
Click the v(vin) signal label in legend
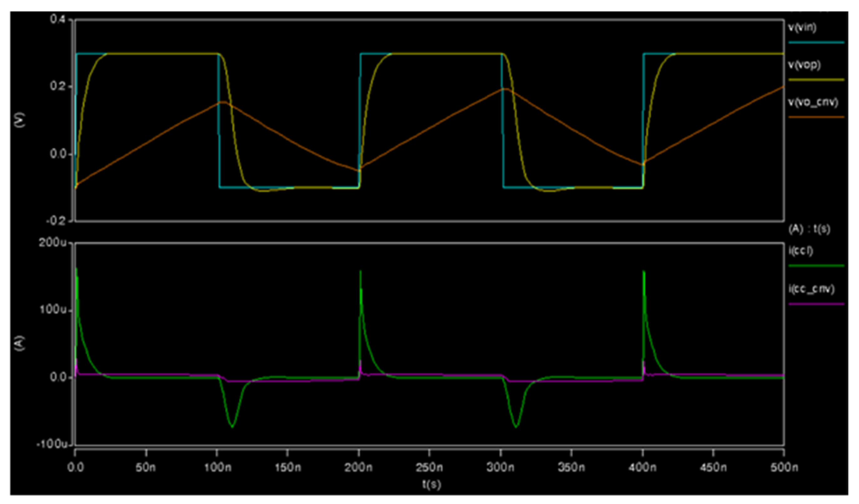click(x=802, y=28)
